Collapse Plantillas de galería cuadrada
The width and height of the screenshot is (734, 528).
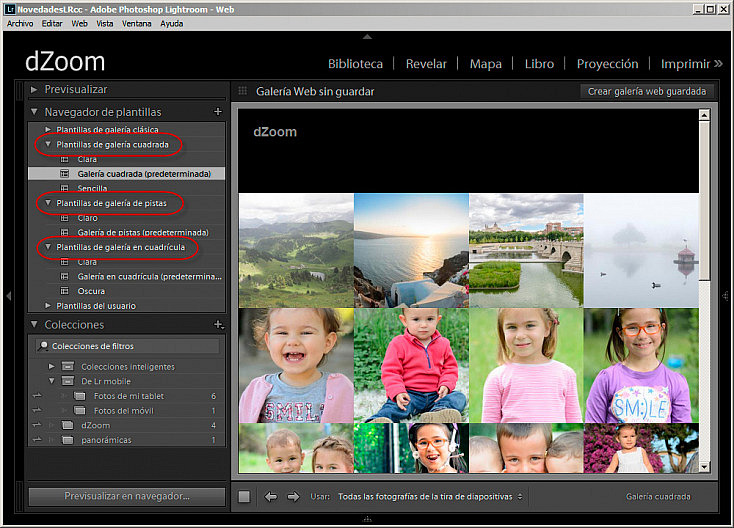pyautogui.click(x=48, y=144)
